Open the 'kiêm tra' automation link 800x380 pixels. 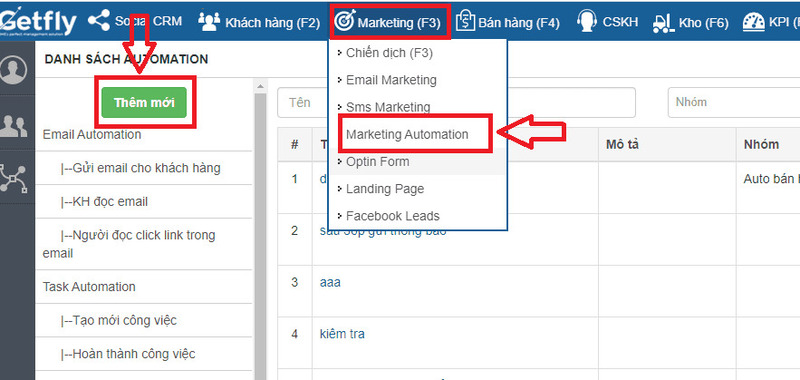[x=342, y=334]
